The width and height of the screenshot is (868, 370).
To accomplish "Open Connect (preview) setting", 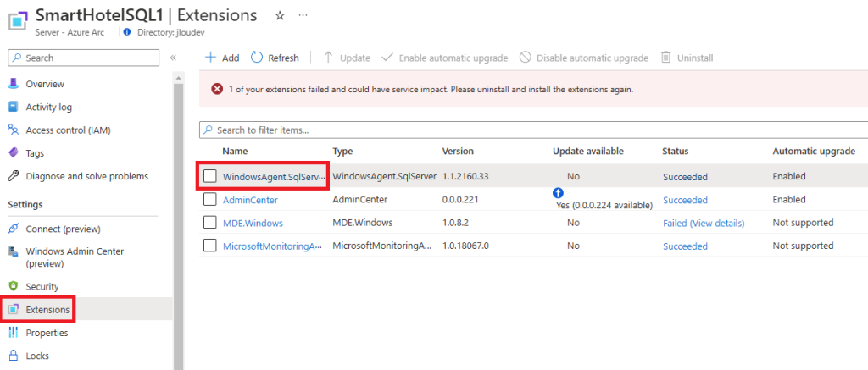I will [x=63, y=229].
